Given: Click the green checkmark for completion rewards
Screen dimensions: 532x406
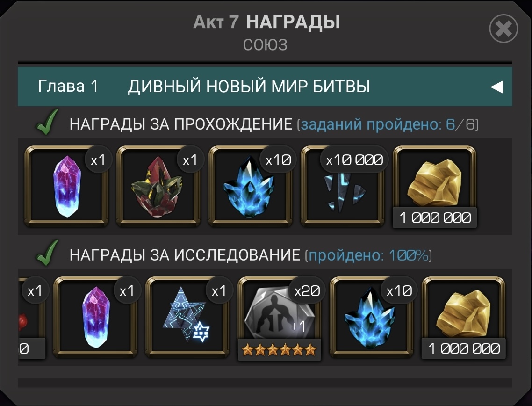Looking at the screenshot, I should [x=47, y=122].
